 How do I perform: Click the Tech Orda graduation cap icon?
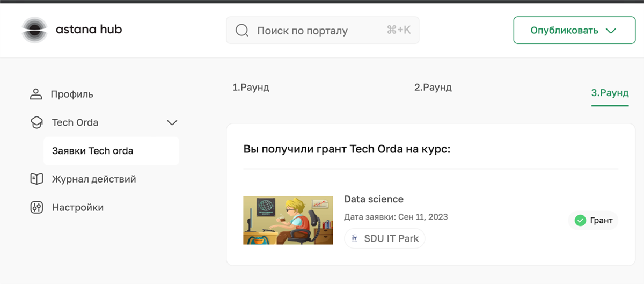click(x=36, y=123)
